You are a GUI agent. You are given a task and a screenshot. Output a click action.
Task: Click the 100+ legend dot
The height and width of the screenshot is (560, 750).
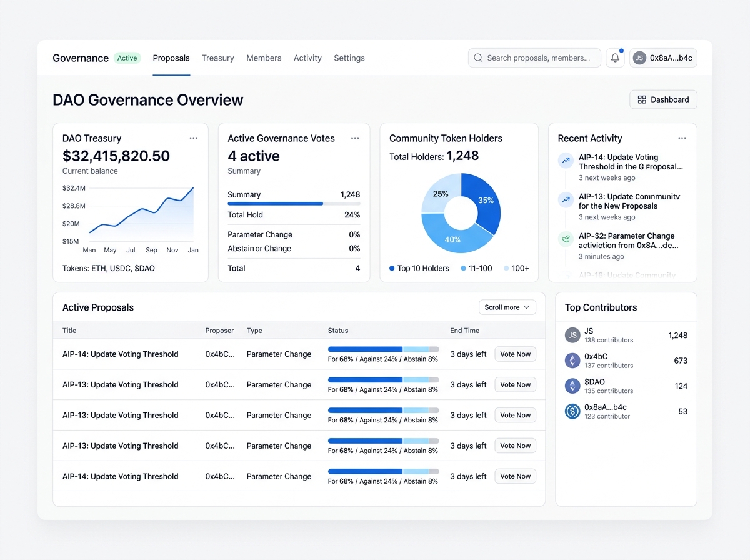click(x=506, y=269)
